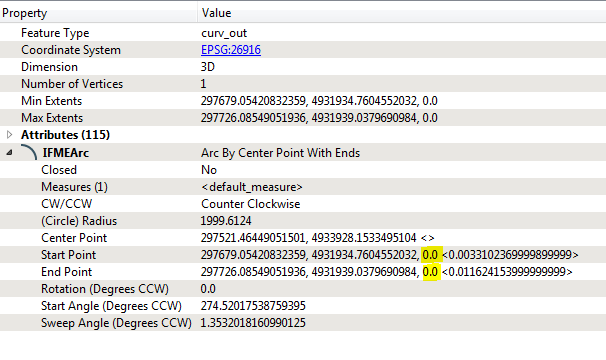Select the Start Point row label
The height and width of the screenshot is (360, 606).
68,255
